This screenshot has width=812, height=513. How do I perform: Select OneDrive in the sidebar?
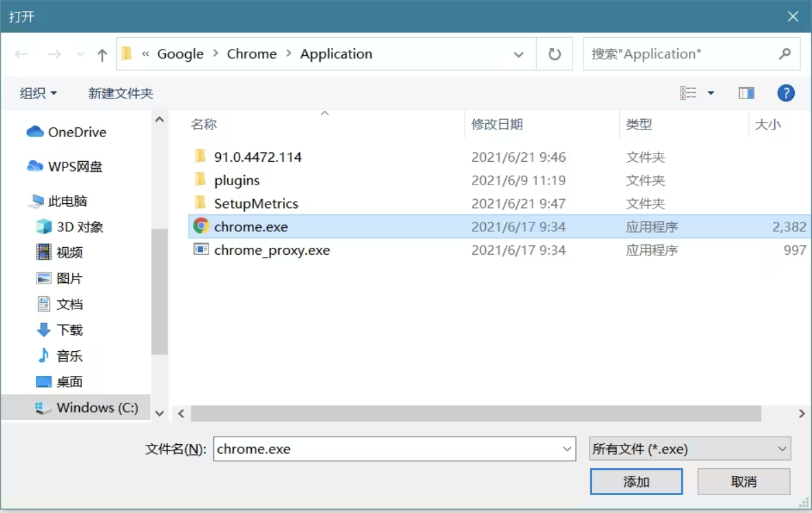tap(66, 132)
